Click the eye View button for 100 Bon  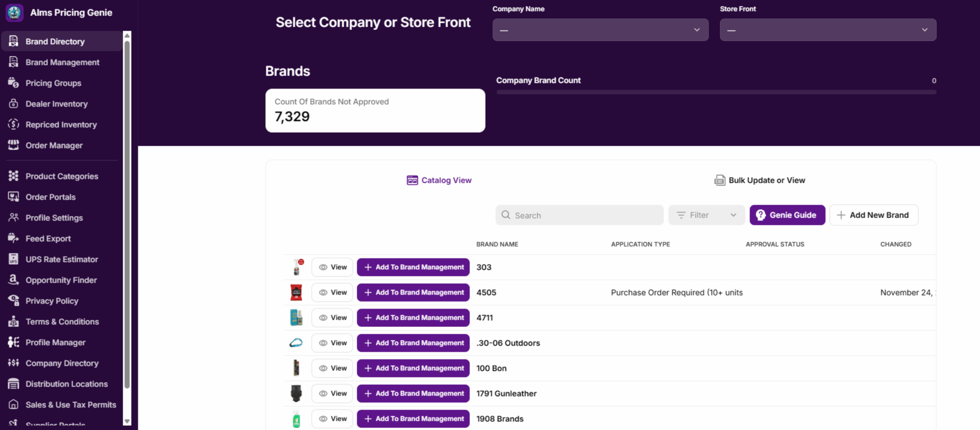coord(332,368)
